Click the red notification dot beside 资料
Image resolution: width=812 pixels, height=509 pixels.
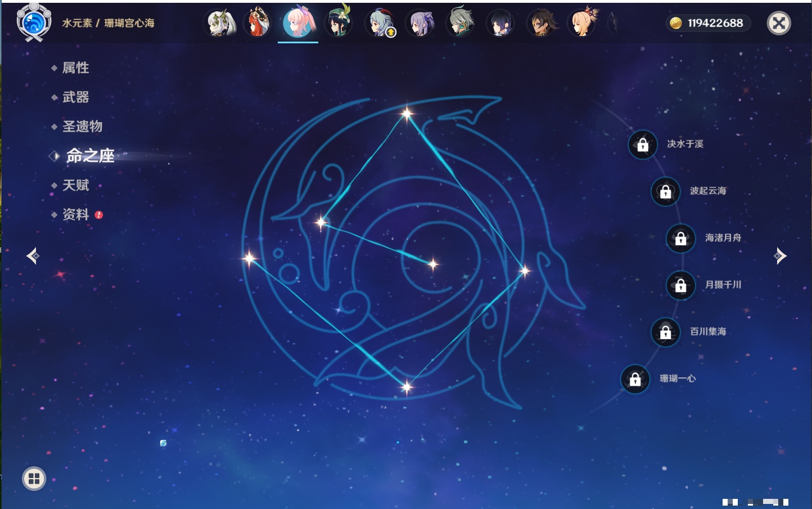(99, 215)
